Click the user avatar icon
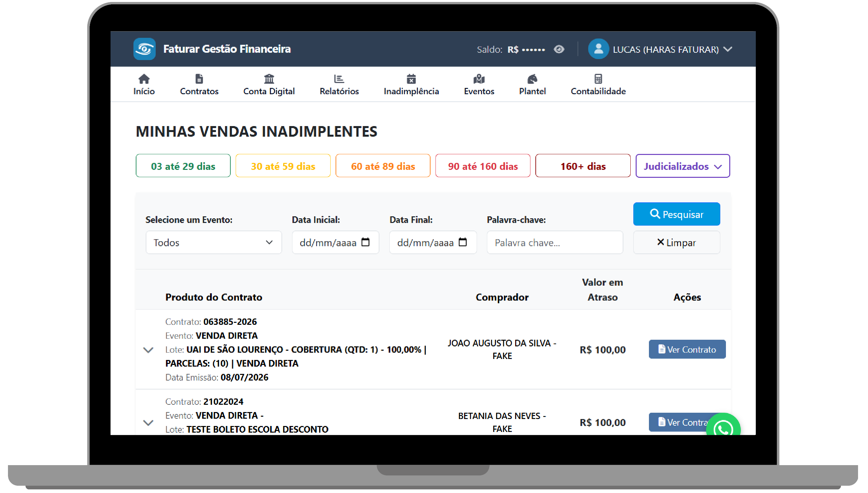The height and width of the screenshot is (493, 868). point(599,49)
